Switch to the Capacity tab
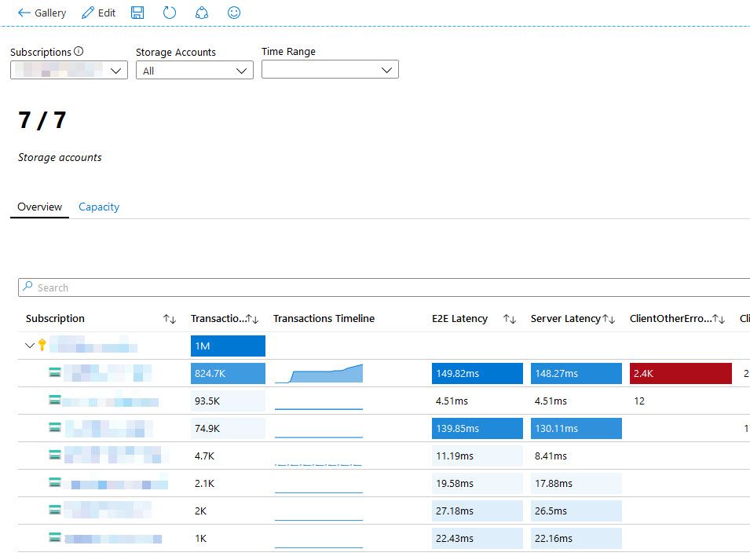 [99, 207]
